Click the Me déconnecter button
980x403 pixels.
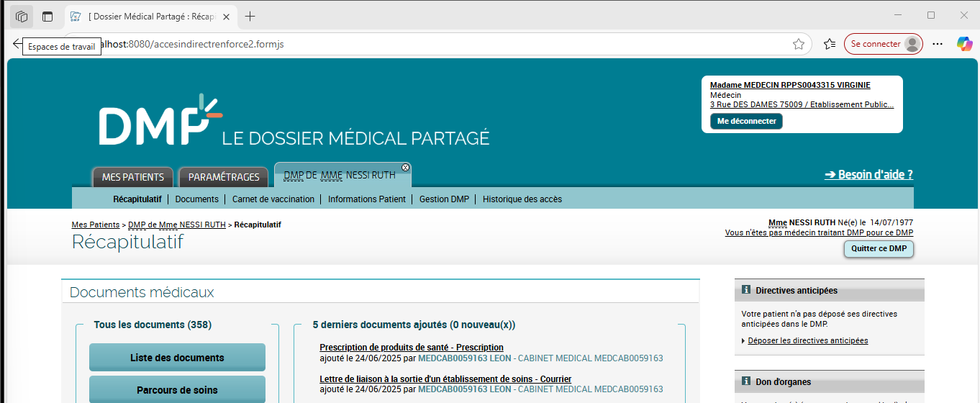(x=746, y=121)
